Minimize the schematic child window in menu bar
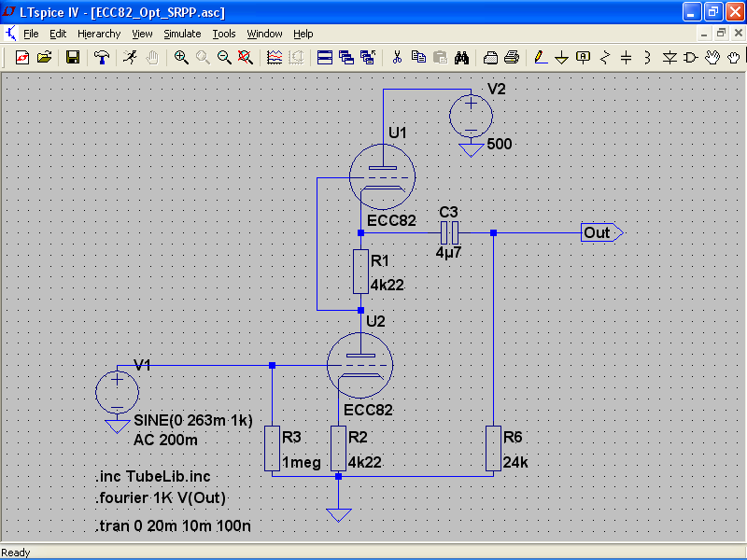The height and width of the screenshot is (560, 747). 704,34
